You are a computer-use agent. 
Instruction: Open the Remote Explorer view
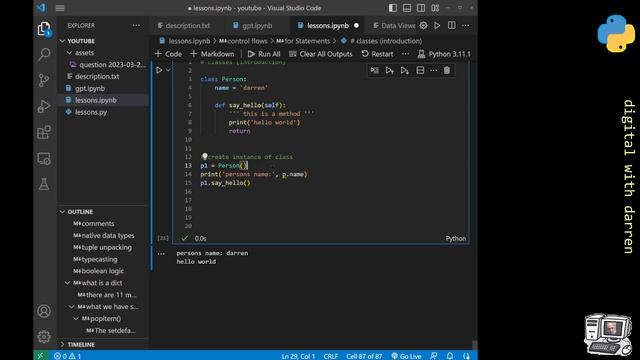click(x=44, y=158)
